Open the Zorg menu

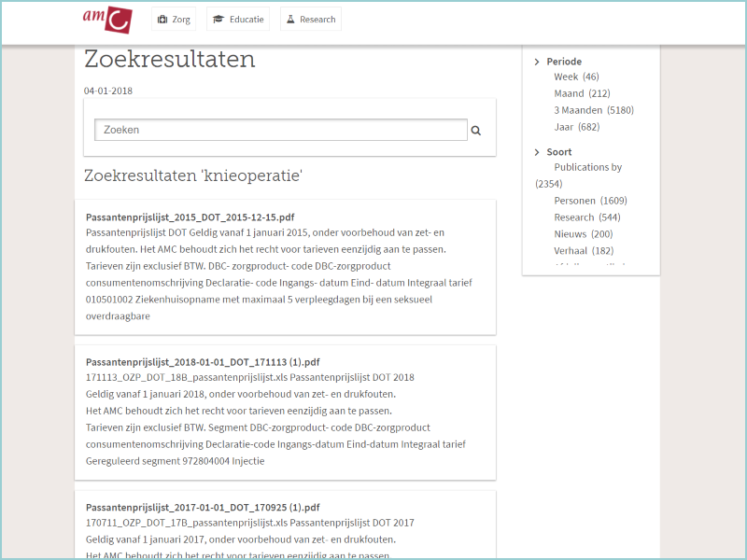(174, 20)
